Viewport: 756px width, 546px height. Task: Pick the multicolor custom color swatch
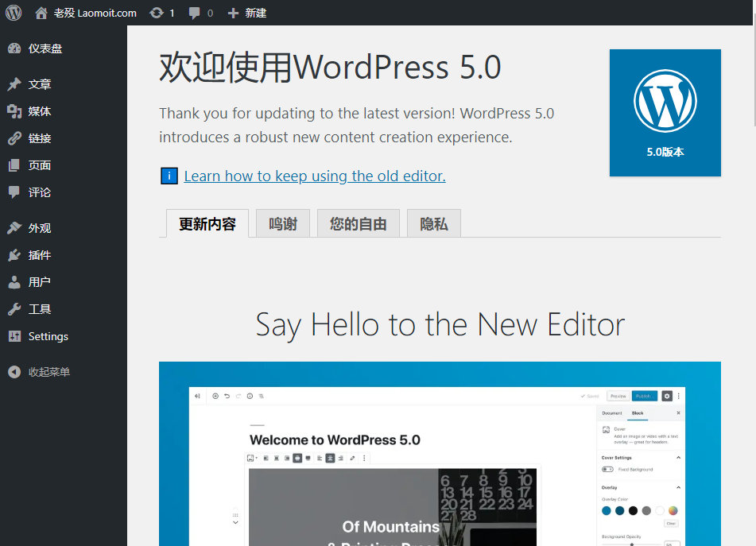673,511
